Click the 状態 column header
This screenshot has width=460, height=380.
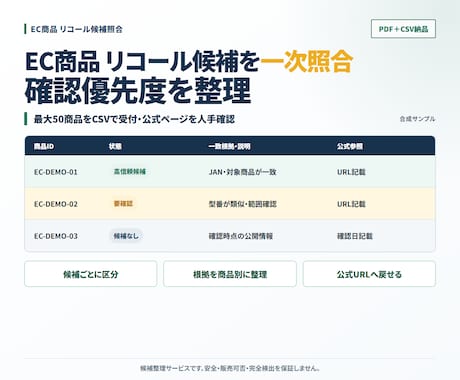click(115, 146)
